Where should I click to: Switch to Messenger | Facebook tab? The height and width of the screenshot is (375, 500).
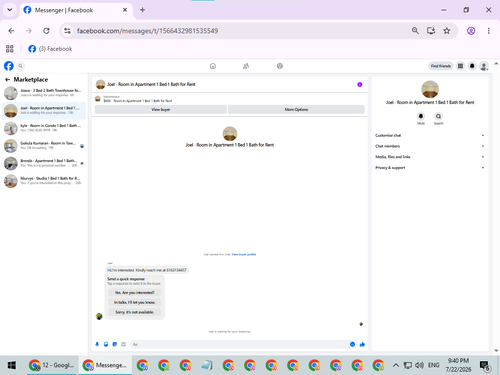pyautogui.click(x=76, y=10)
